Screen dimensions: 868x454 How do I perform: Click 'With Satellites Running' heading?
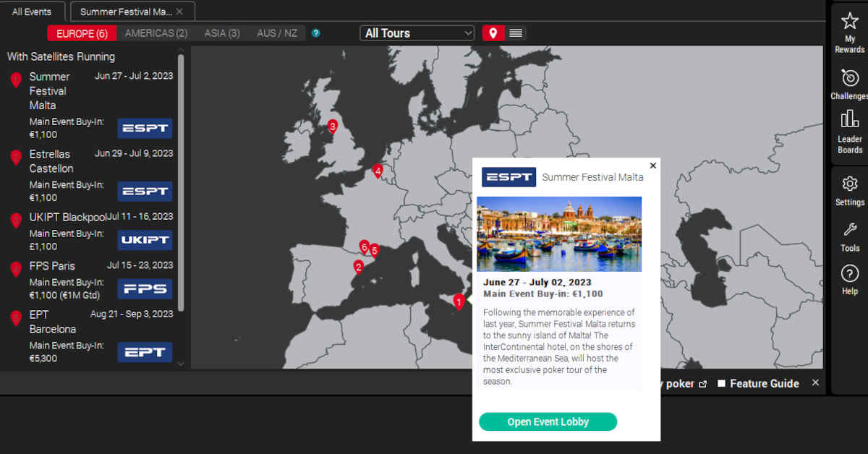click(61, 56)
